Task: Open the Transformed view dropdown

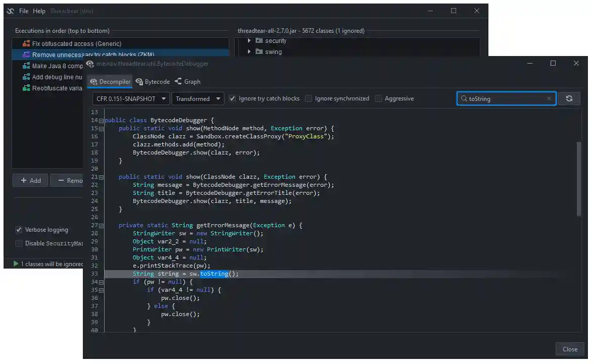Action: pyautogui.click(x=198, y=98)
